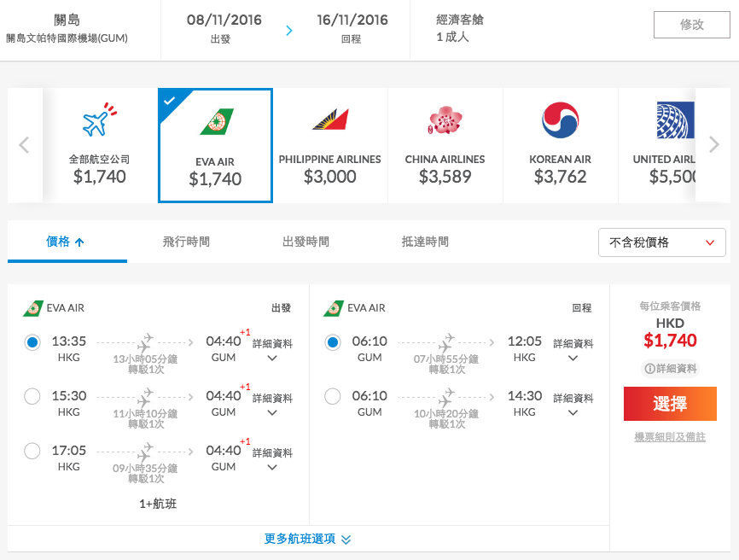This screenshot has height=560, width=739.
Task: Click the United Airlines globe logo
Action: point(675,120)
